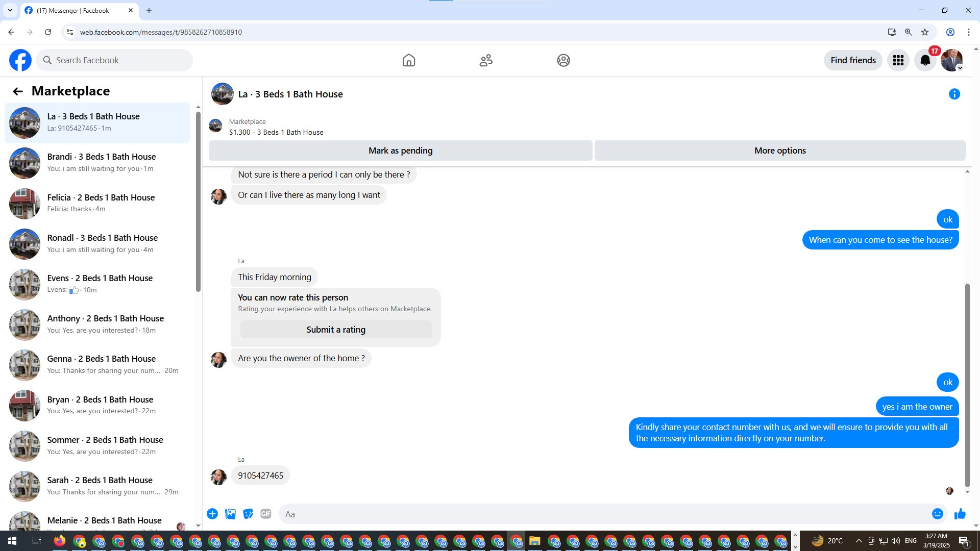The height and width of the screenshot is (551, 980).
Task: Open the tab search dropdown
Action: tap(10, 10)
